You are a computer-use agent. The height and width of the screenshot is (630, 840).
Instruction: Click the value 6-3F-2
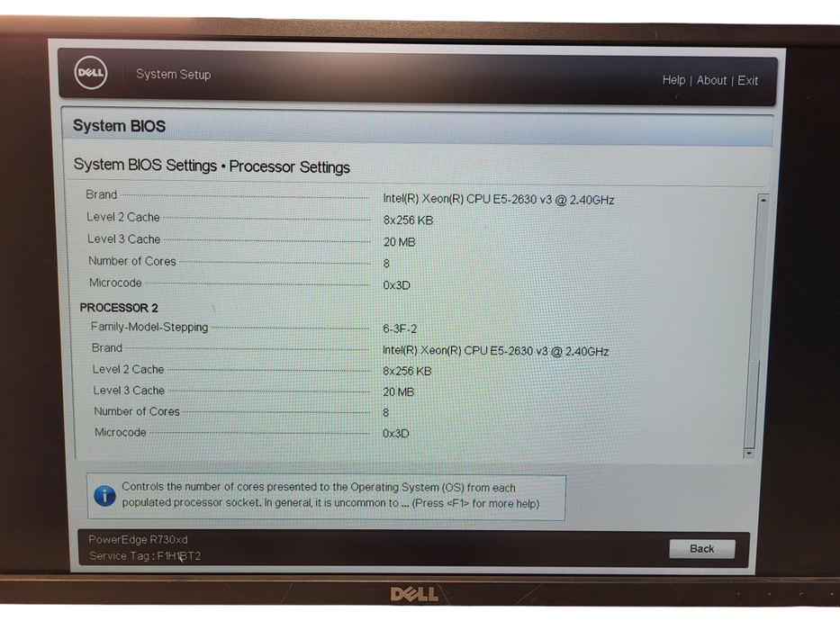[400, 328]
